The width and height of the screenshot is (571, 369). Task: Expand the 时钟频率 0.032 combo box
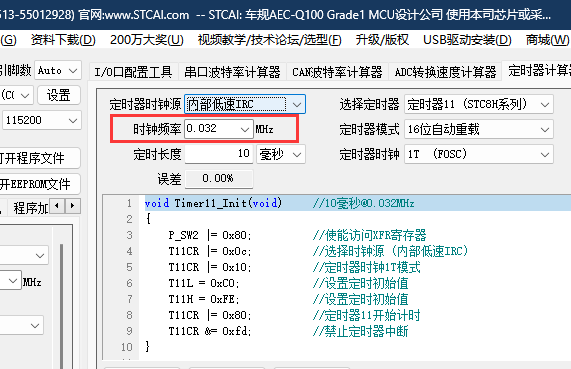(219, 129)
